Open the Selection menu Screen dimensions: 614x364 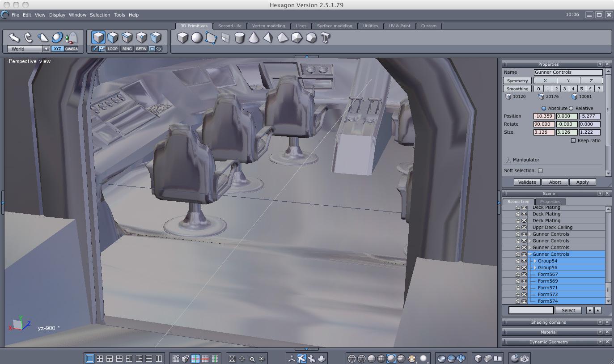pos(100,15)
